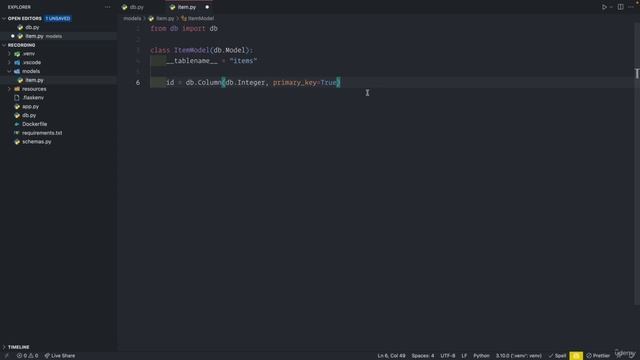Click class ItemModel definition on line 3
This screenshot has width=640, height=360.
click(x=202, y=50)
